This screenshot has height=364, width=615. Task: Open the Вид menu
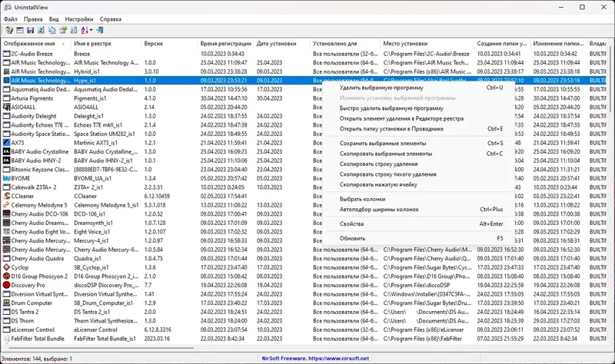coord(54,18)
